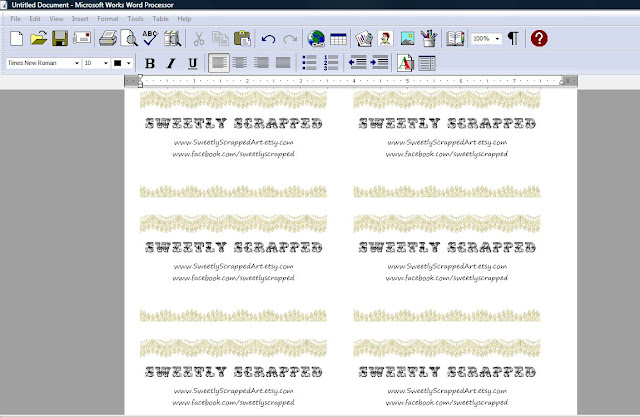
Task: Click middle-left facebook.com/sweetlyscrapped line
Action: pos(233,278)
